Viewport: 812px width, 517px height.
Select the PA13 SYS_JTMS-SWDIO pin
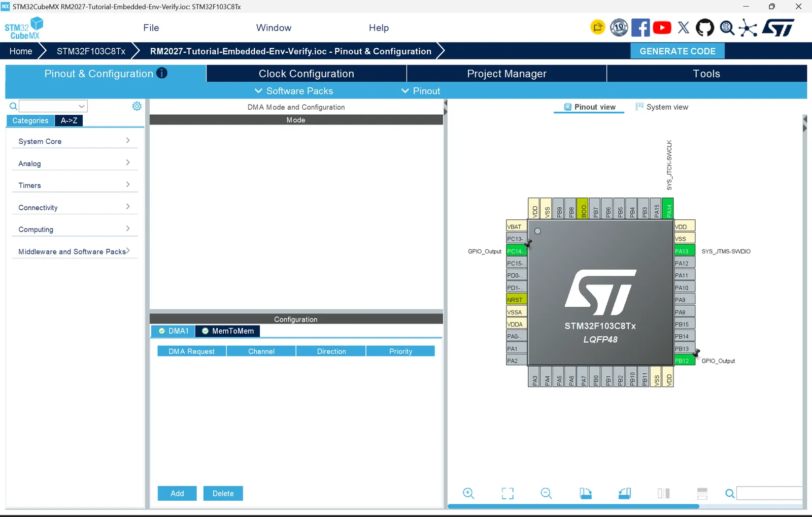pos(684,251)
